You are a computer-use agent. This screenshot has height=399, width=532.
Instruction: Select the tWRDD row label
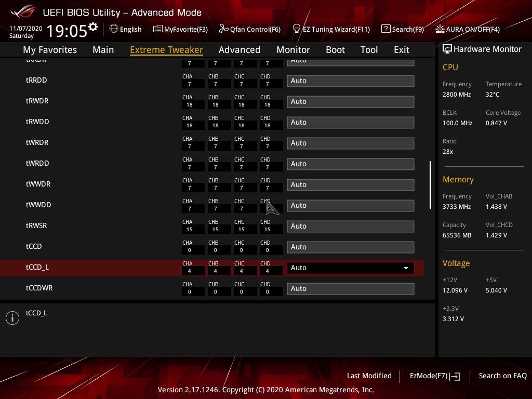[37, 163]
